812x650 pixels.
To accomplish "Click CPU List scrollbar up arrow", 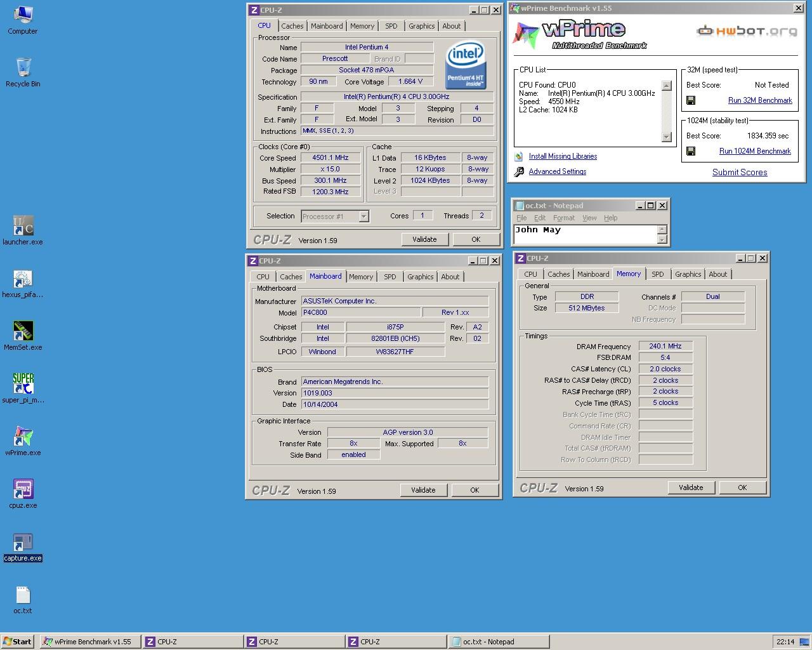I will (x=666, y=86).
